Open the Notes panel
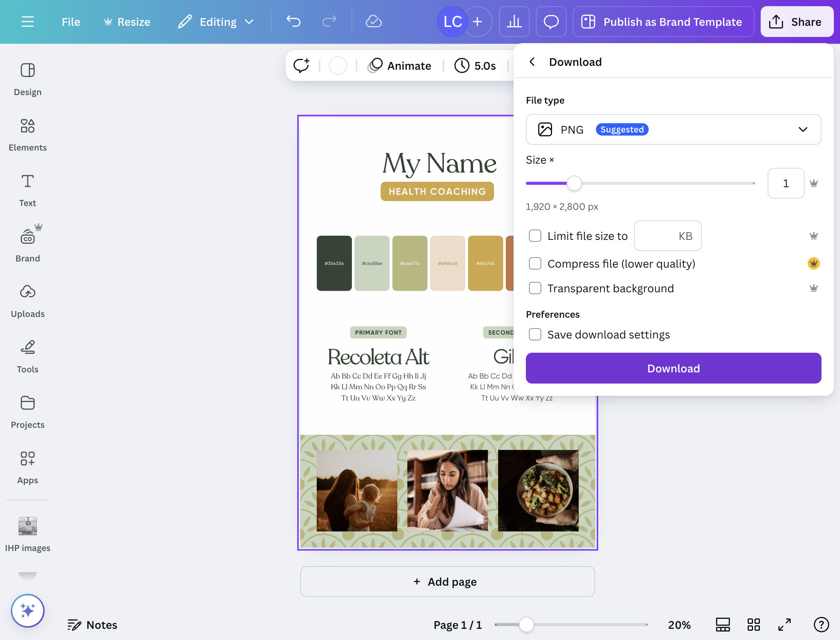Image resolution: width=840 pixels, height=640 pixels. (92, 625)
